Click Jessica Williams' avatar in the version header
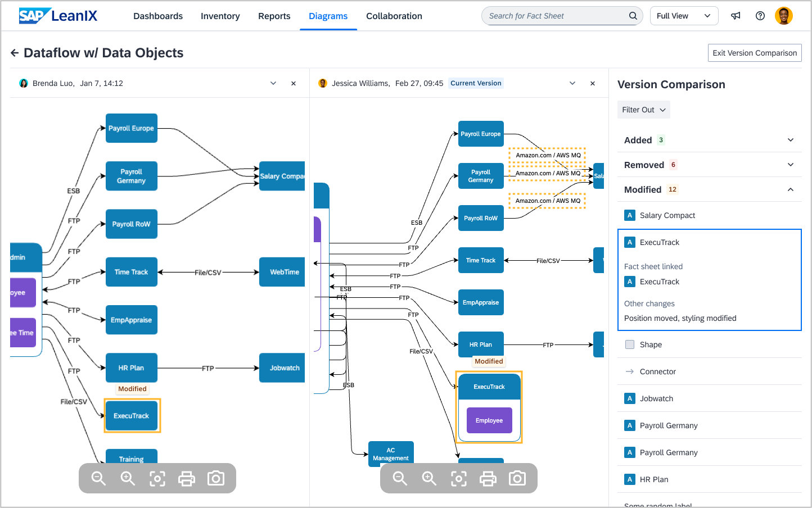The image size is (812, 508). (x=323, y=83)
